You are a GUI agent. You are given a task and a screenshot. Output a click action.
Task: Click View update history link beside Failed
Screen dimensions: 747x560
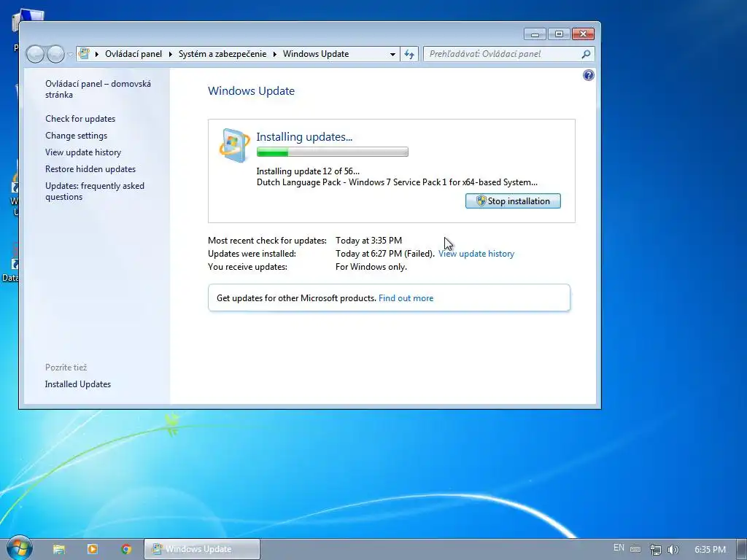[x=476, y=254]
